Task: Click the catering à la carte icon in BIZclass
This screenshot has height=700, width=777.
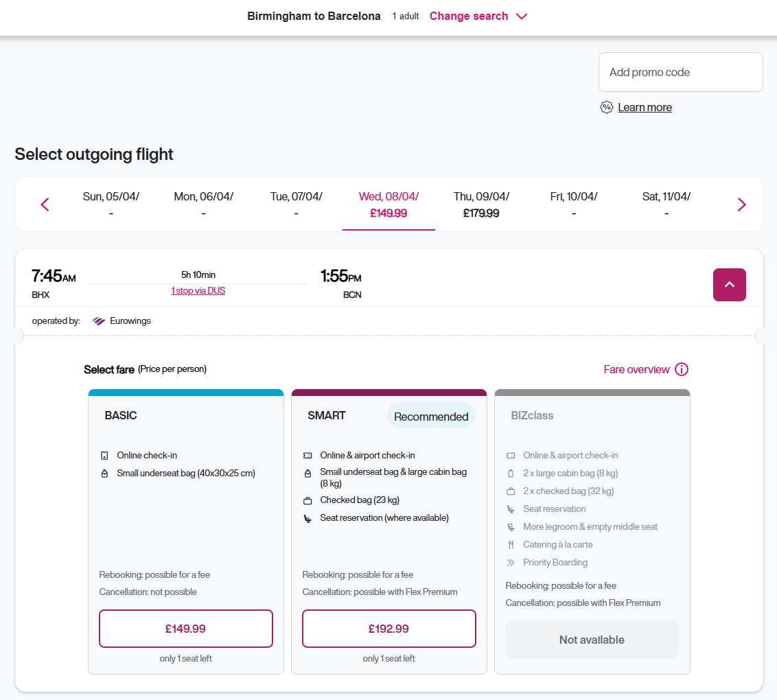Action: pyautogui.click(x=510, y=544)
